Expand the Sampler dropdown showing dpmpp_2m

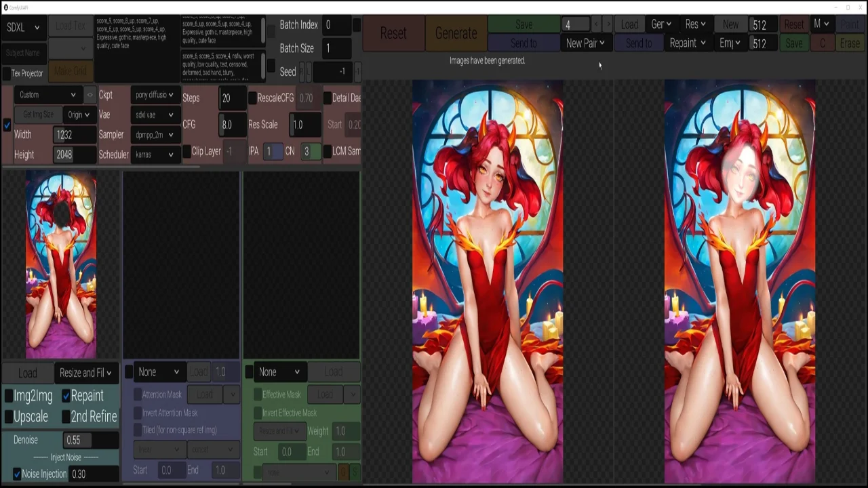pyautogui.click(x=155, y=135)
